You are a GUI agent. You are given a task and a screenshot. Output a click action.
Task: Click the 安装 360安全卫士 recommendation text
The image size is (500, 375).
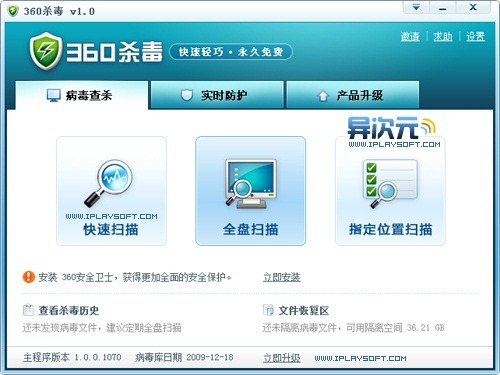pos(135,277)
